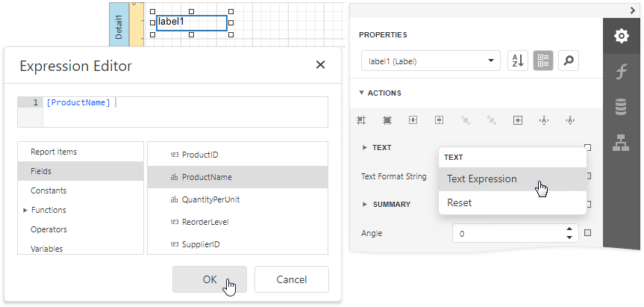This screenshot has height=307, width=644.
Task: Expand the SUMMARY property group
Action: [365, 204]
